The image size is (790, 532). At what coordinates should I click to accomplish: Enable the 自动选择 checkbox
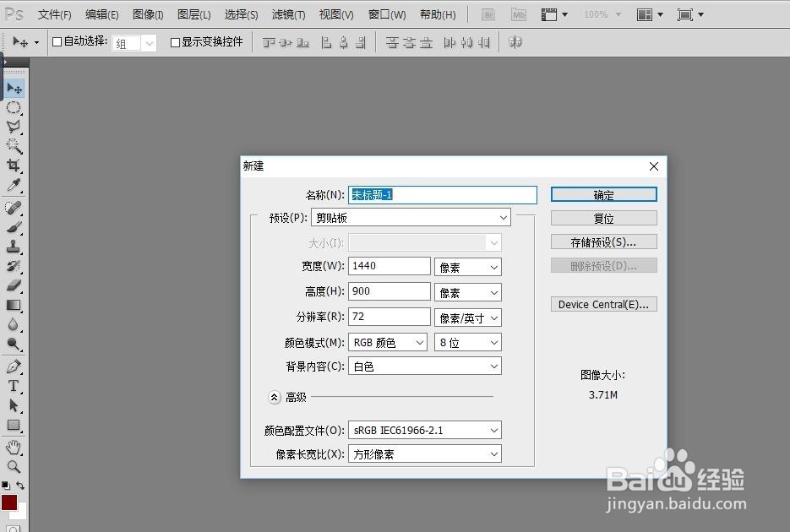[x=57, y=41]
